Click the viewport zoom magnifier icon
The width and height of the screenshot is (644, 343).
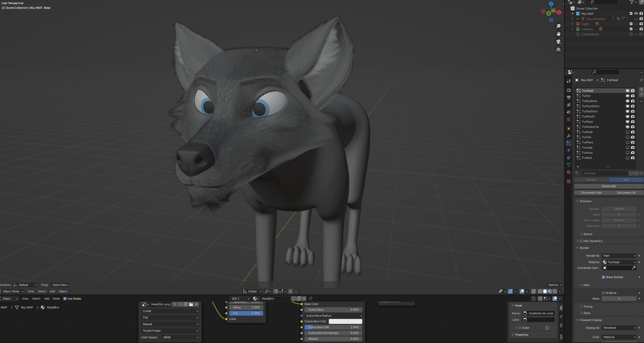coord(558,26)
